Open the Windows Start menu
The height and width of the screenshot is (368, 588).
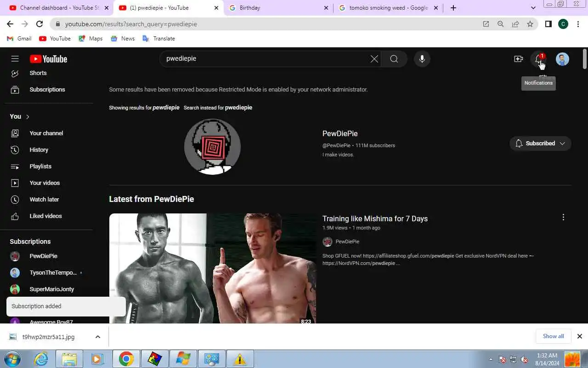(12, 359)
